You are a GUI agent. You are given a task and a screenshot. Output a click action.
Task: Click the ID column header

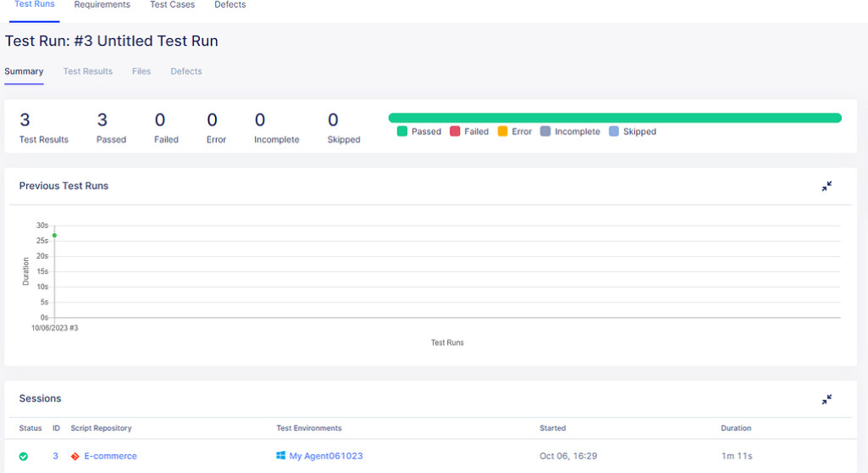[56, 428]
